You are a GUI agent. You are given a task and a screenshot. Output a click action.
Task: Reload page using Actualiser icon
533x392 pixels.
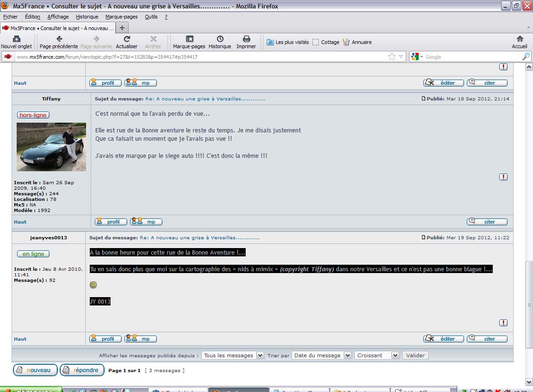click(127, 39)
